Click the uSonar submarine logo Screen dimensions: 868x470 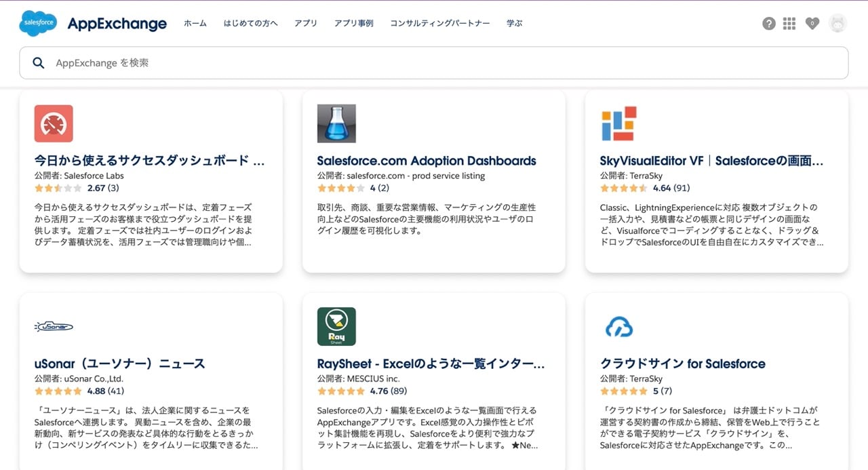[54, 327]
